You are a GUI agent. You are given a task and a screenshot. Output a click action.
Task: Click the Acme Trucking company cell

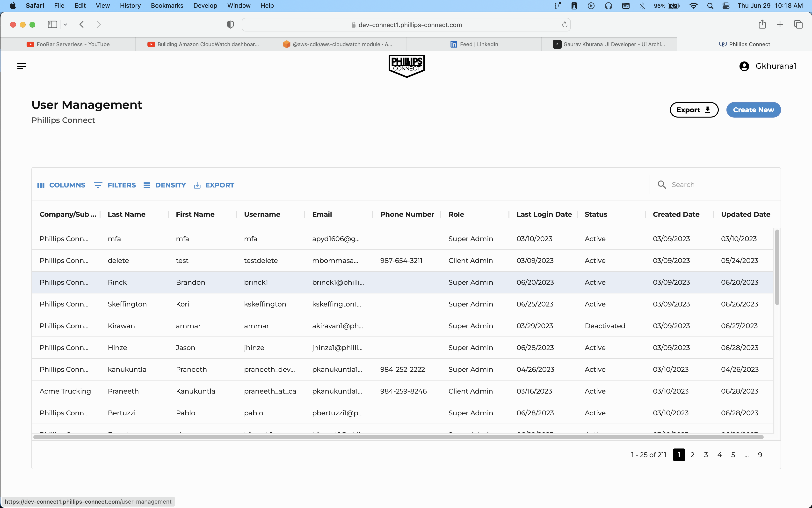point(65,391)
